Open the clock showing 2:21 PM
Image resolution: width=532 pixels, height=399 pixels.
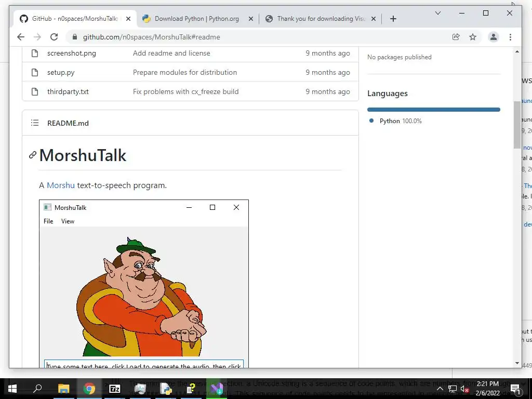click(x=487, y=389)
